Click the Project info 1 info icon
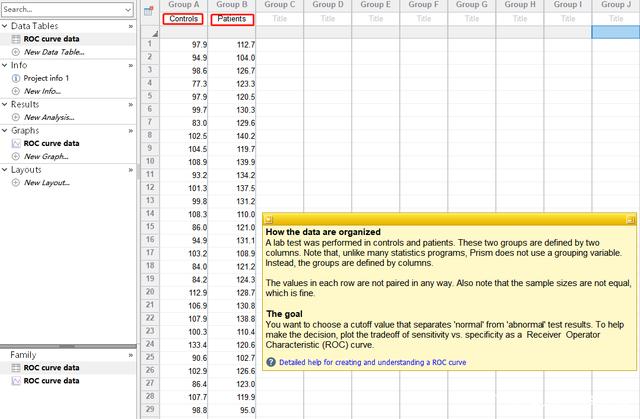640x419 pixels. point(16,78)
